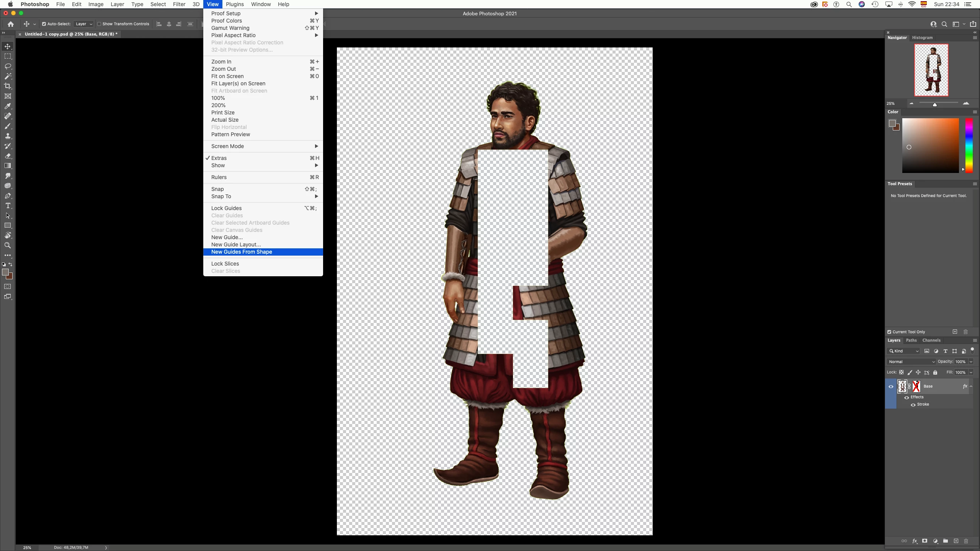Click the Navigator preview thumbnail

pos(931,70)
